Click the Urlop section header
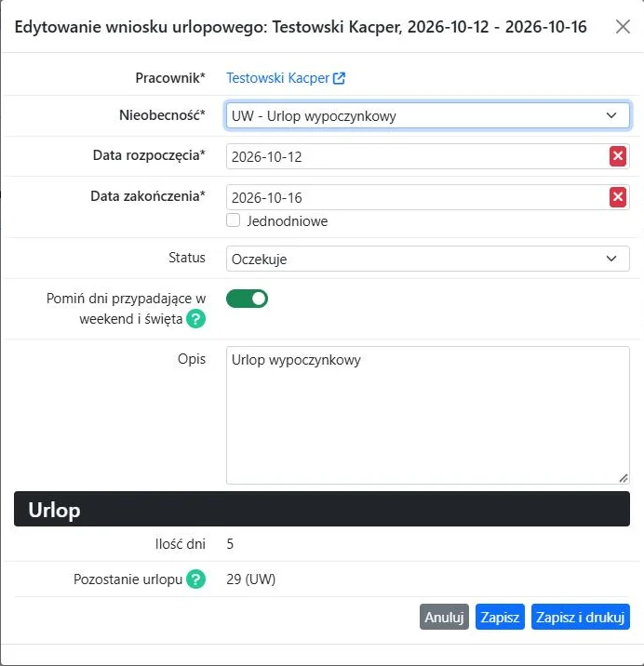This screenshot has height=666, width=644. [x=322, y=510]
